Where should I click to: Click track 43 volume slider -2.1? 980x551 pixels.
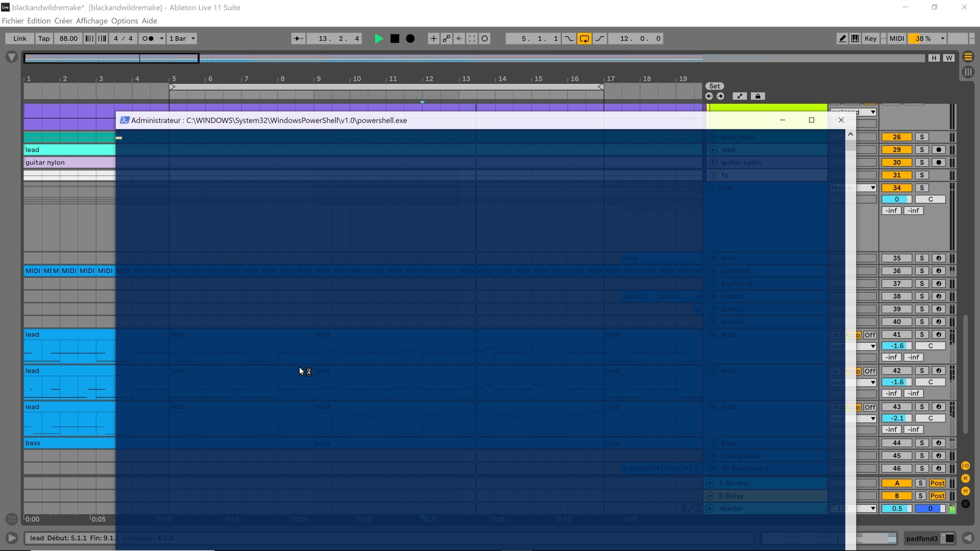tap(897, 418)
